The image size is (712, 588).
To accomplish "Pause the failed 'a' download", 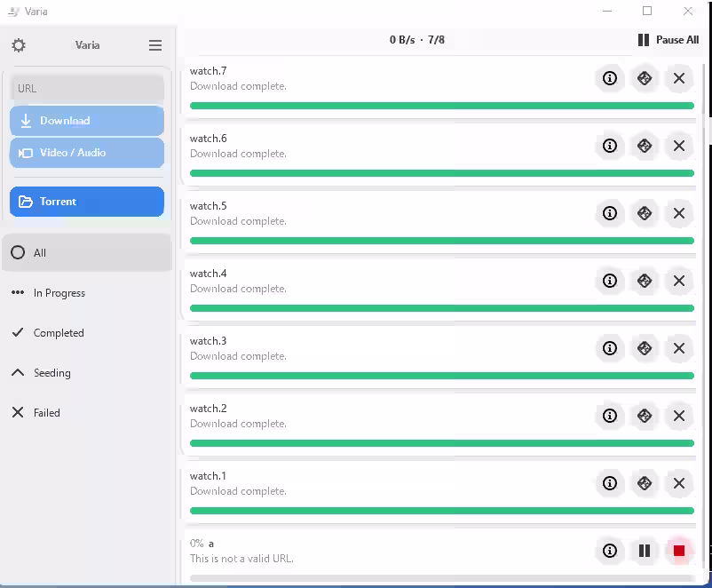I will tap(645, 551).
